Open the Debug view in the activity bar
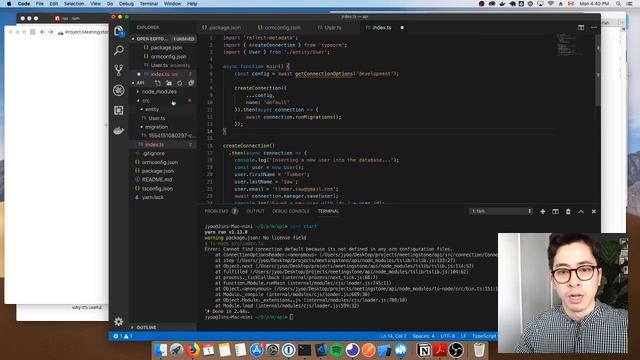 click(x=119, y=90)
